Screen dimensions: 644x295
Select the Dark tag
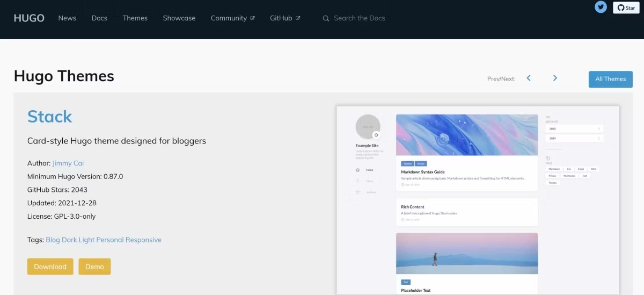(69, 240)
